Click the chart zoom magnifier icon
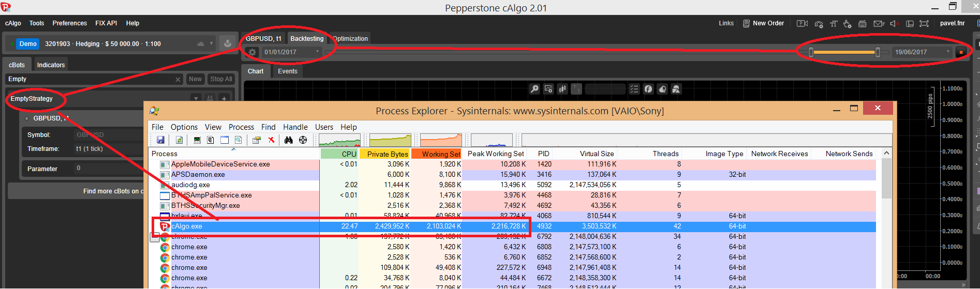Viewport: 980px width, 289px height. click(x=534, y=89)
